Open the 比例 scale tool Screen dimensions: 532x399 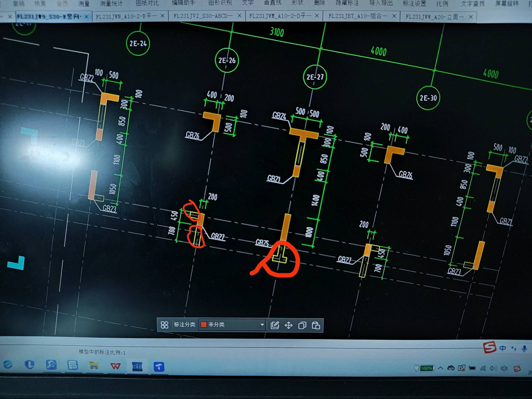[x=442, y=3]
